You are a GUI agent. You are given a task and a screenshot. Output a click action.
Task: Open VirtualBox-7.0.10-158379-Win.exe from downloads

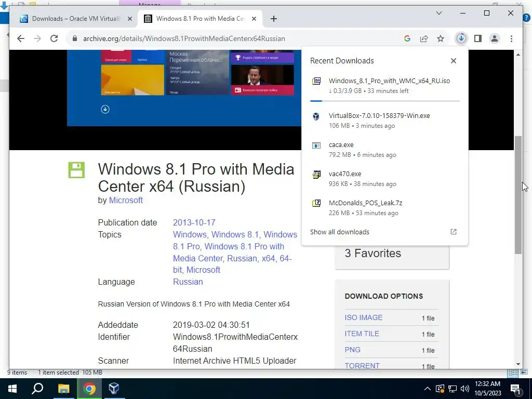[385, 121]
